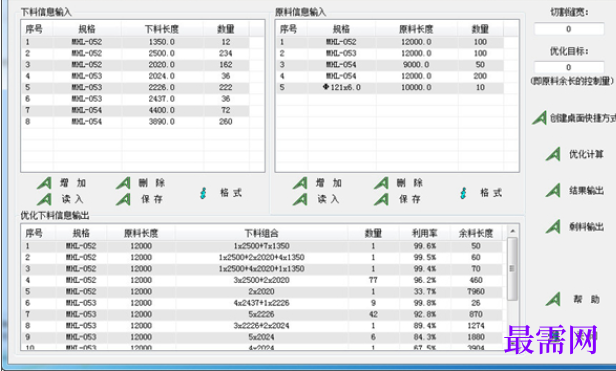Click the output table scrollbar thumb
The image size is (616, 371).
[x=512, y=268]
